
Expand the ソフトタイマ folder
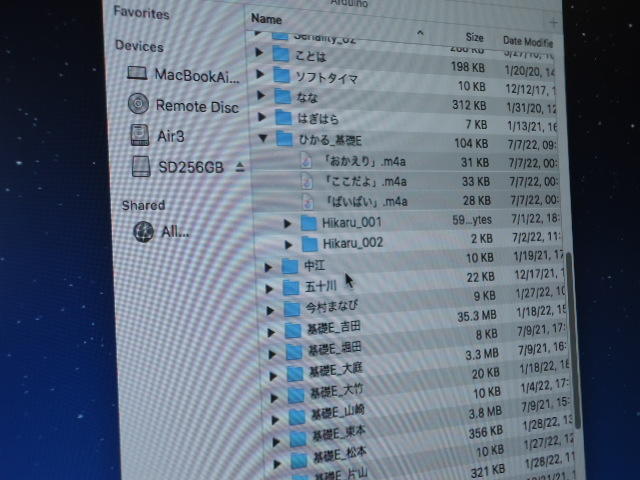pyautogui.click(x=260, y=74)
